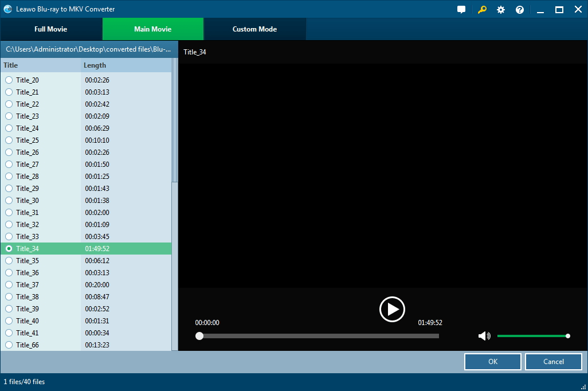Switch to the Custom Mode tab
This screenshot has height=391, width=588.
tap(254, 29)
